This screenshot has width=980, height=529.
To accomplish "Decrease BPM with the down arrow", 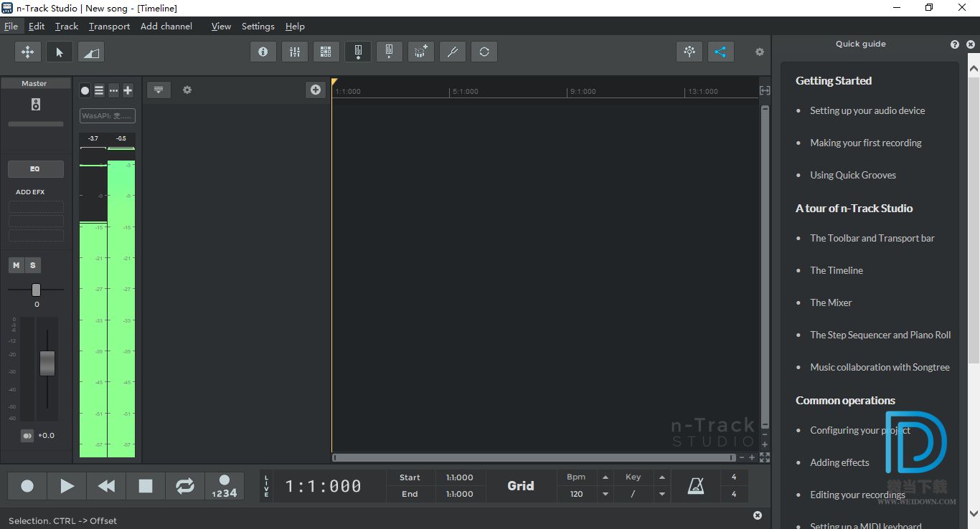I will click(x=606, y=494).
